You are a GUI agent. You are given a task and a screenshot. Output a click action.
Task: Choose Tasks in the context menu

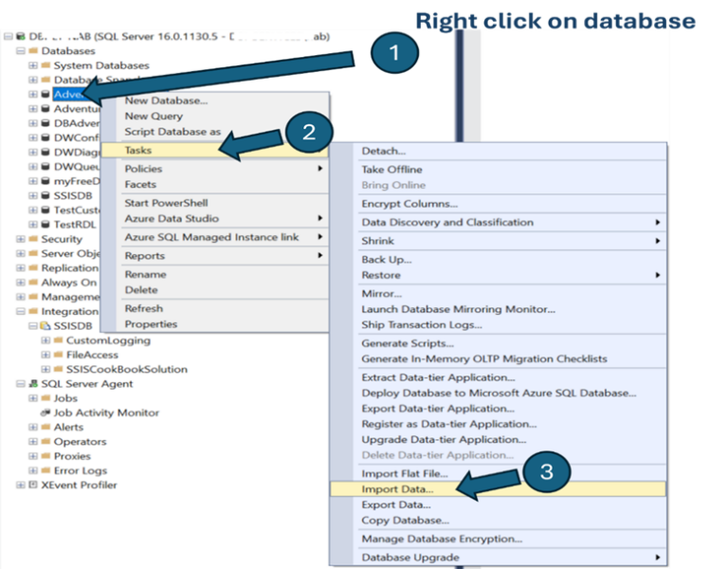tap(138, 150)
